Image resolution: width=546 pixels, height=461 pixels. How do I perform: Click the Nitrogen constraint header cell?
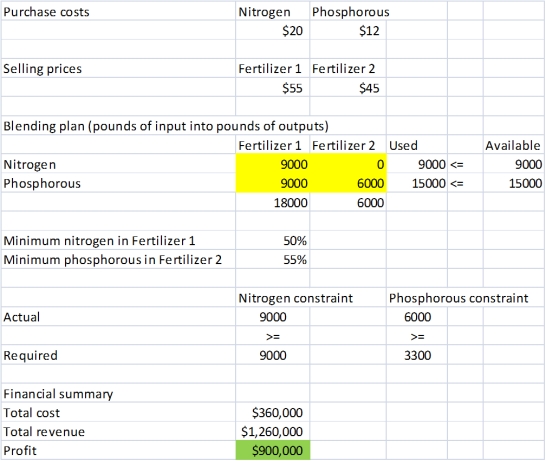coord(295,298)
